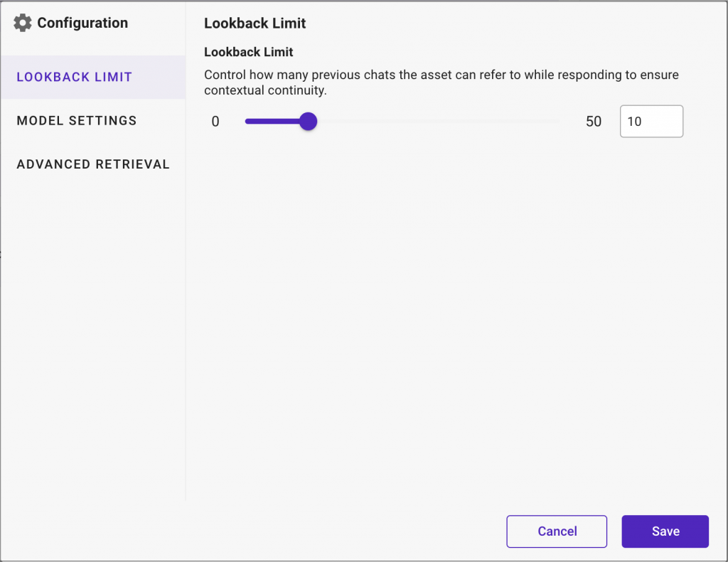Click the purple slider thumb handle
Viewport: 728px width, 562px height.
click(309, 121)
